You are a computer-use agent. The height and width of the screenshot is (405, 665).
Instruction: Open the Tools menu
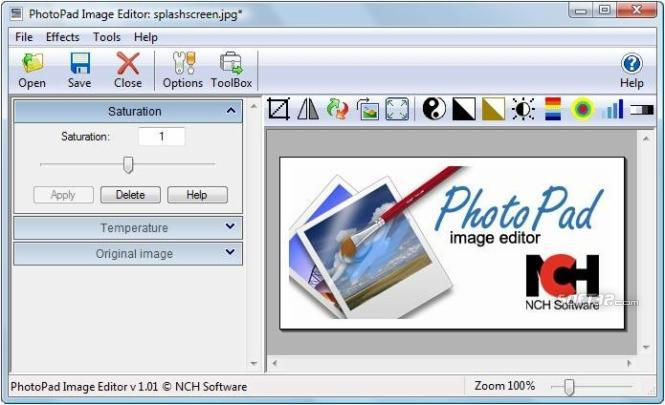106,37
